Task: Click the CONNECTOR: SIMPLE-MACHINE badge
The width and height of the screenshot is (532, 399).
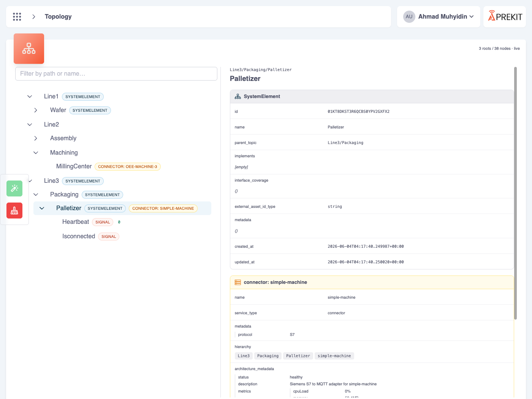Action: click(163, 208)
